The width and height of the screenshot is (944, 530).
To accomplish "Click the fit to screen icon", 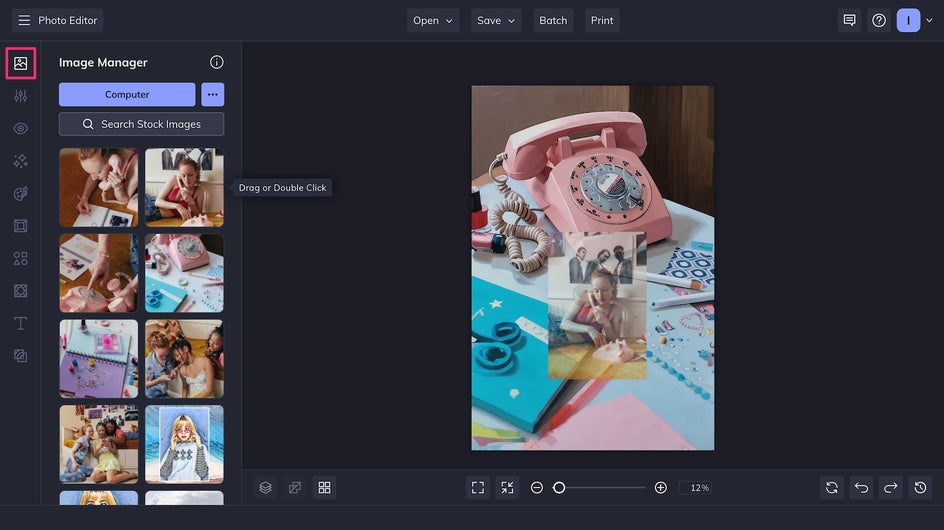I will 478,487.
